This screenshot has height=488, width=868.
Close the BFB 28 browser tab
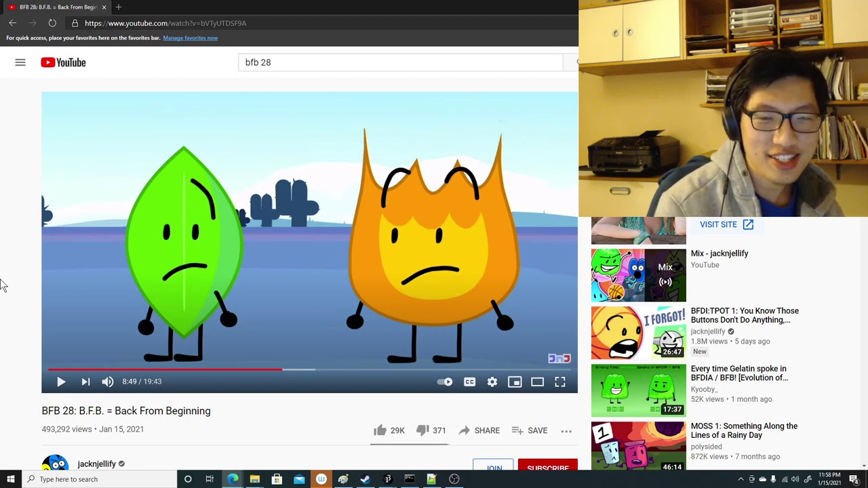pyautogui.click(x=104, y=7)
